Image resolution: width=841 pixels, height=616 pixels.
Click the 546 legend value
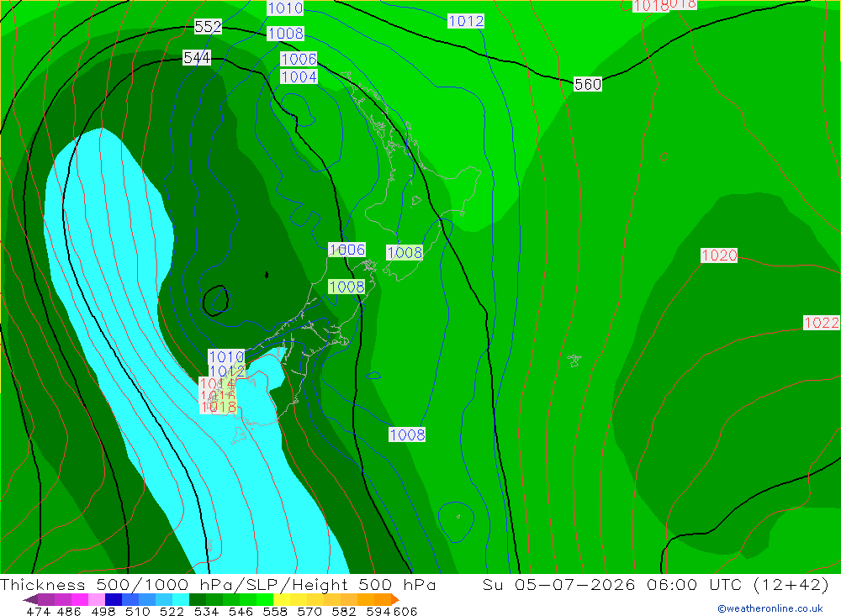(x=241, y=611)
